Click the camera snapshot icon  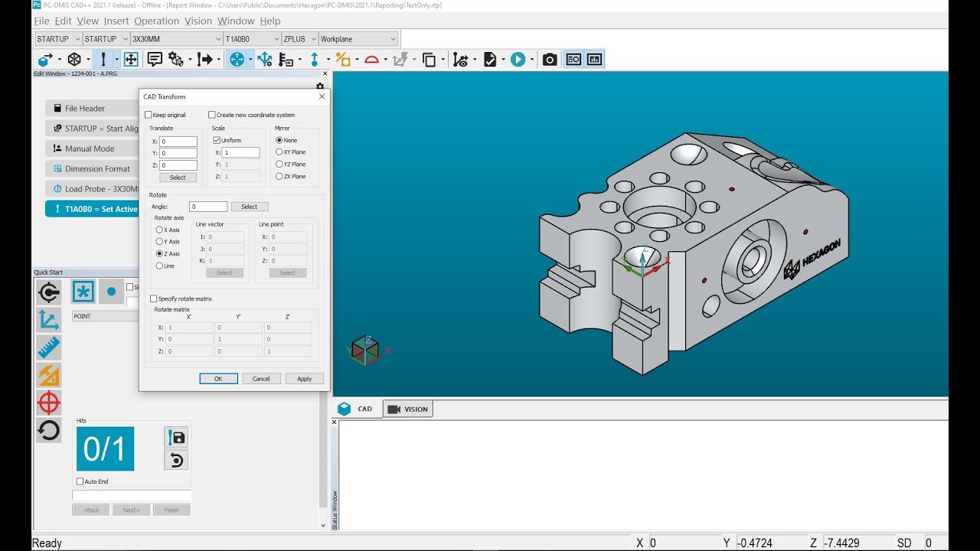click(550, 59)
